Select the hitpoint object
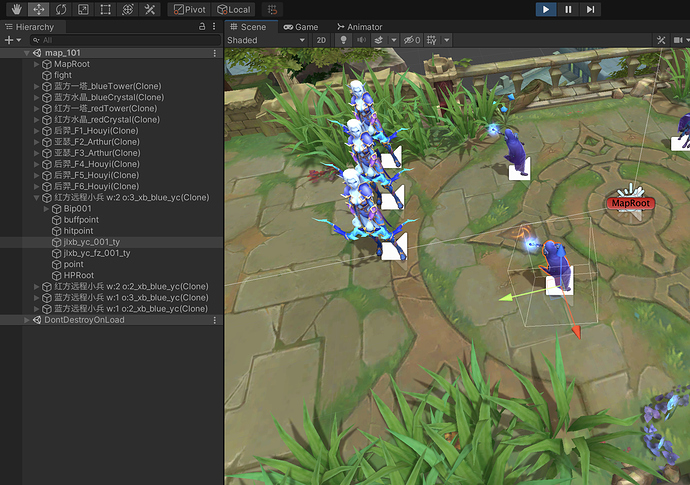This screenshot has width=690, height=485. tap(78, 231)
